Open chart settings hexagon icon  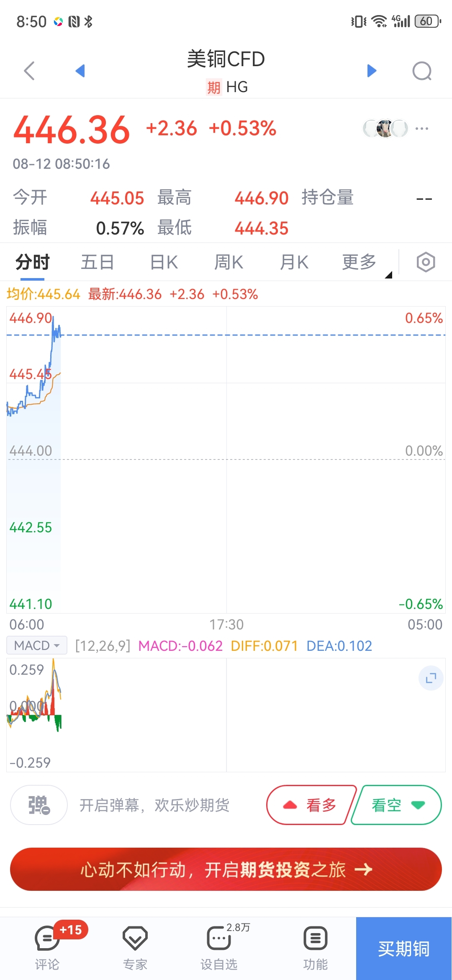click(426, 262)
